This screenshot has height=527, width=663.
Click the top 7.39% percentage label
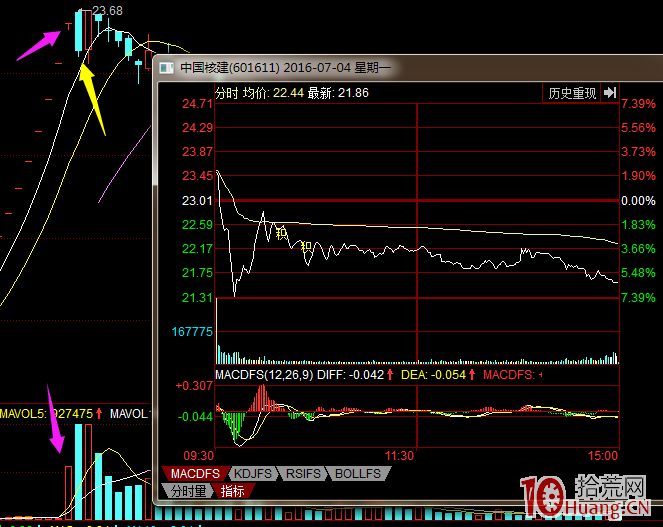[638, 104]
